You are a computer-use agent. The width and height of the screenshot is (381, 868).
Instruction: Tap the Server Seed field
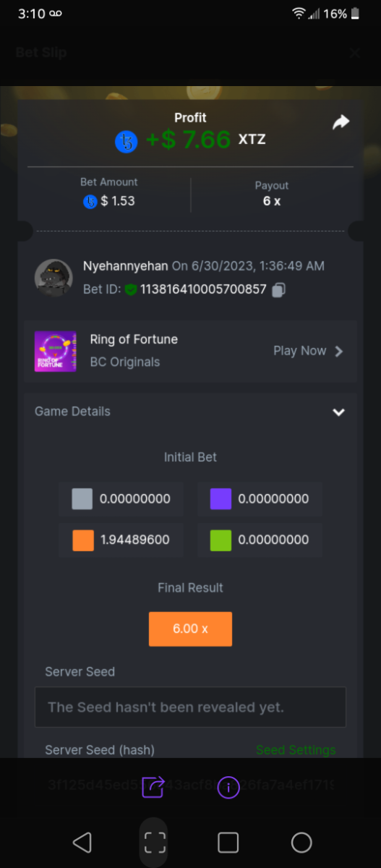[x=190, y=707]
